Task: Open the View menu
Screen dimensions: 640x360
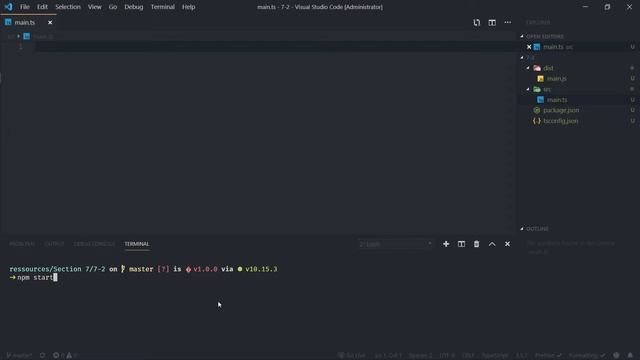Action: click(x=94, y=7)
